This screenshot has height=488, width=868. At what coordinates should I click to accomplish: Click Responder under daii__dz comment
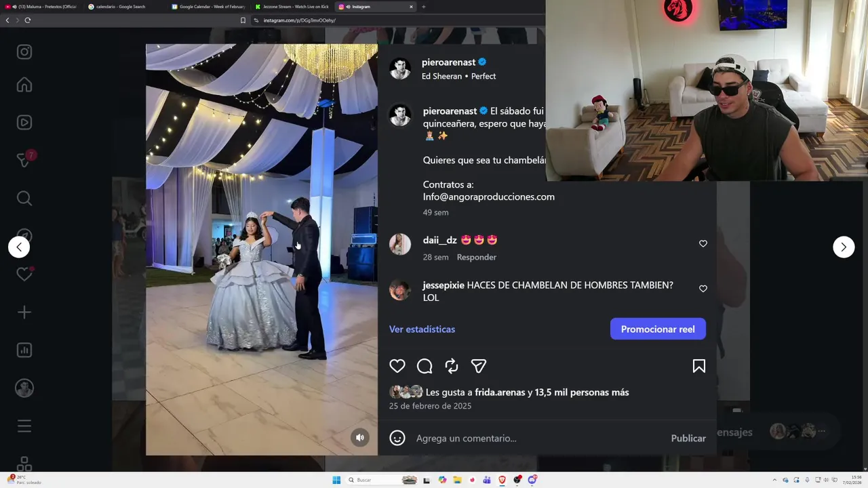tap(477, 257)
